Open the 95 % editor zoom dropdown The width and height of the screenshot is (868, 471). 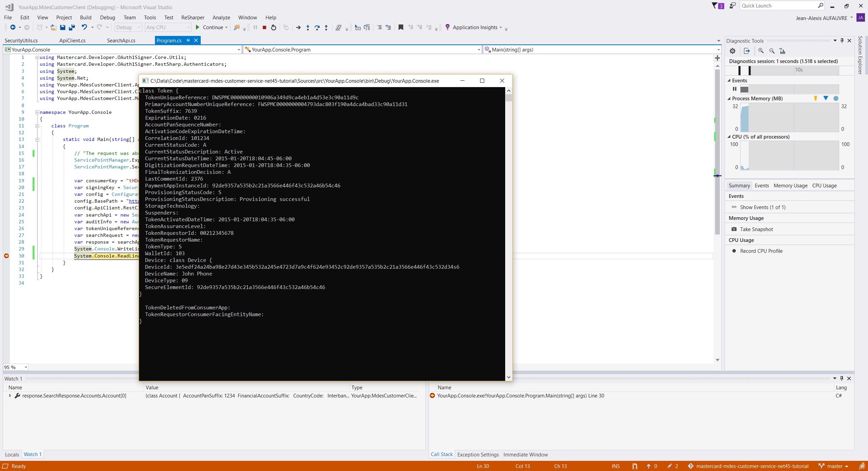coord(16,367)
